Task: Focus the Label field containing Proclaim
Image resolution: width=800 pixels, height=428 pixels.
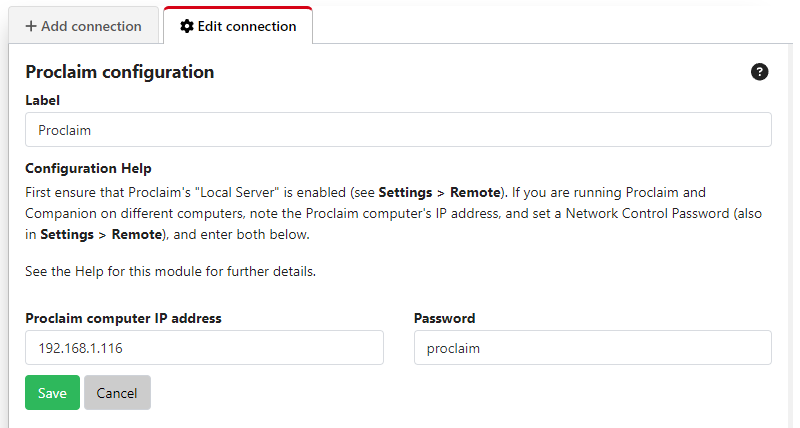Action: [398, 130]
